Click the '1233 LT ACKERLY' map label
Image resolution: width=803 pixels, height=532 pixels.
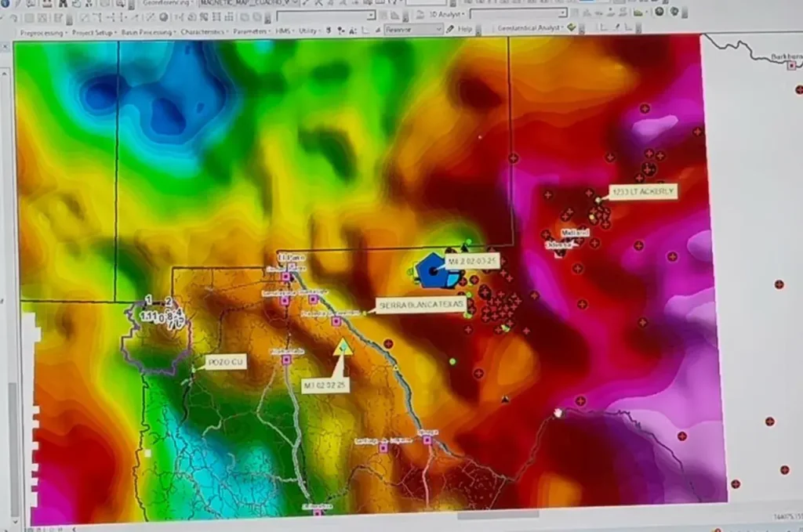[x=643, y=192]
